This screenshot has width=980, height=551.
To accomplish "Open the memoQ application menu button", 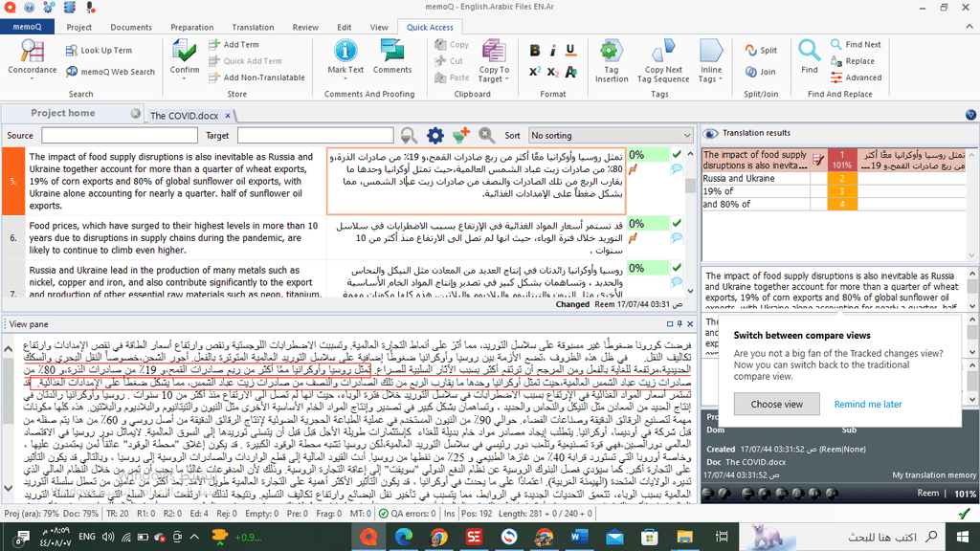I will [28, 27].
